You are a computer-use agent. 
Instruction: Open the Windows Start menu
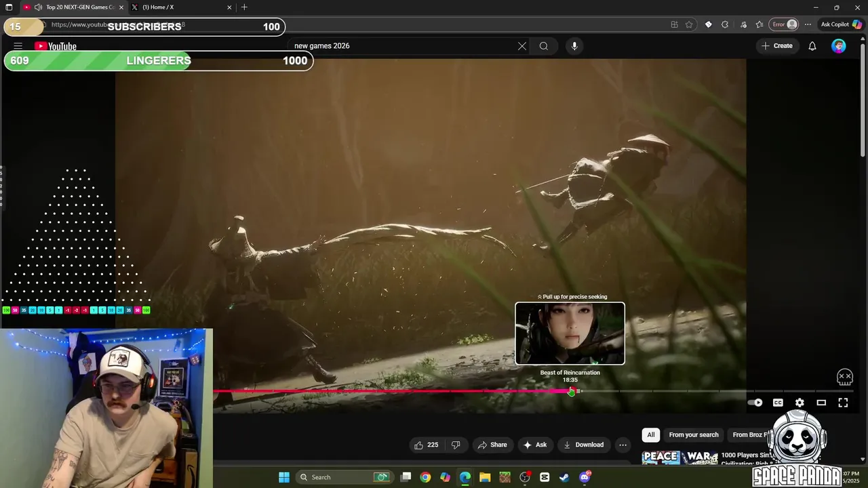coord(284,477)
